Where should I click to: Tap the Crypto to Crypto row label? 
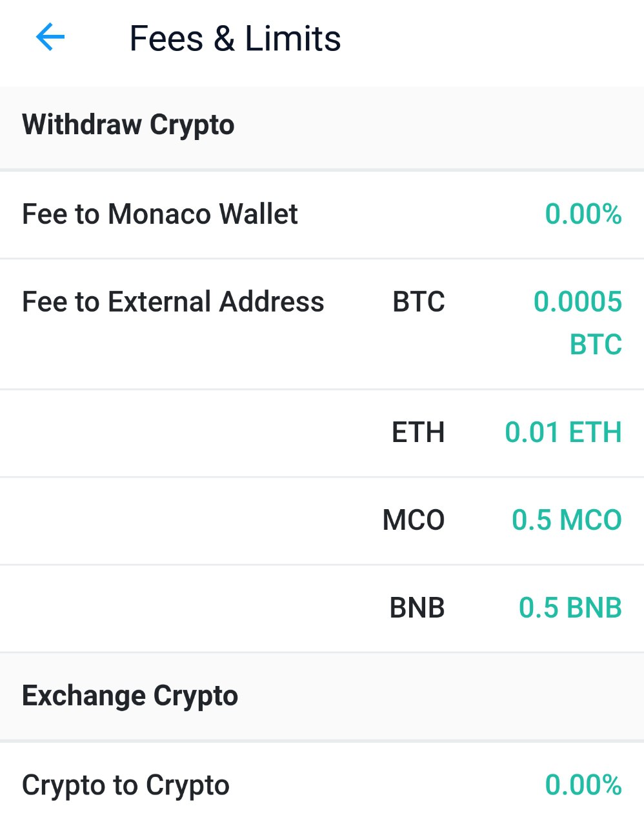click(126, 785)
